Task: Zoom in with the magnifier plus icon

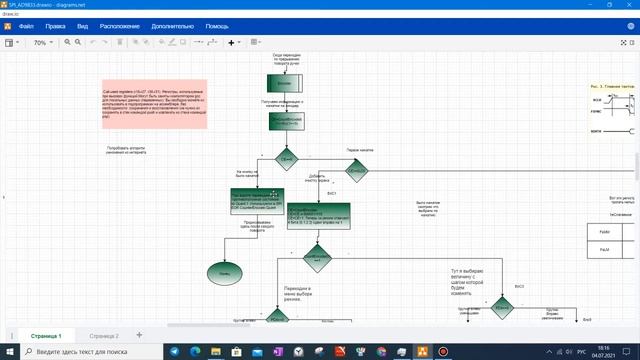Action: click(x=67, y=42)
